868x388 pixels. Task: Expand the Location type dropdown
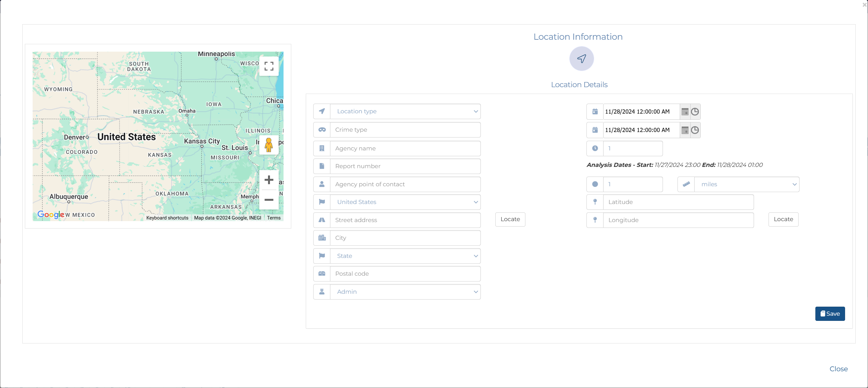(405, 111)
